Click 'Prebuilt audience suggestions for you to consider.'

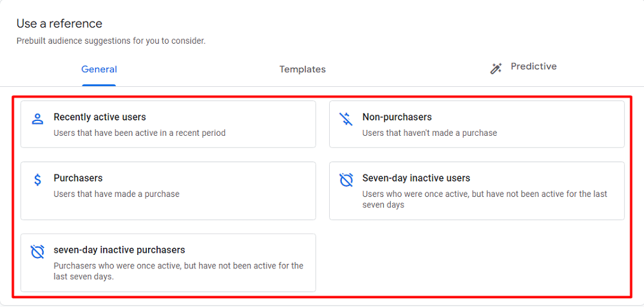pyautogui.click(x=111, y=41)
